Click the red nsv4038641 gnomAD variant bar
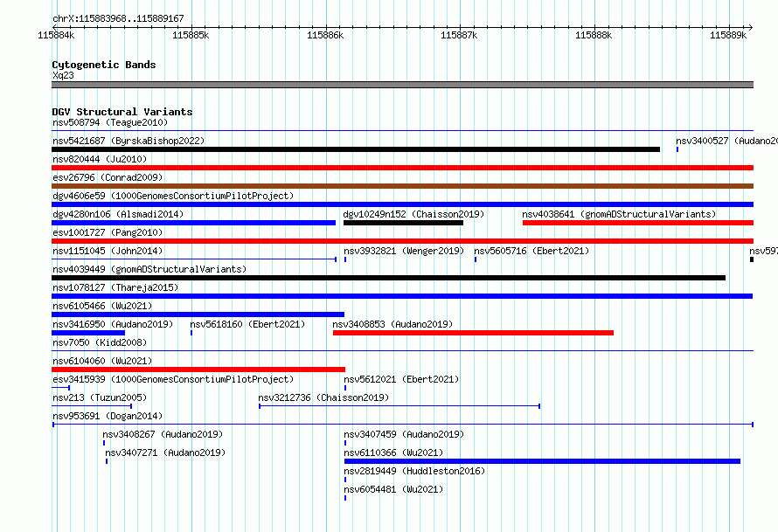This screenshot has height=532, width=778. point(637,223)
